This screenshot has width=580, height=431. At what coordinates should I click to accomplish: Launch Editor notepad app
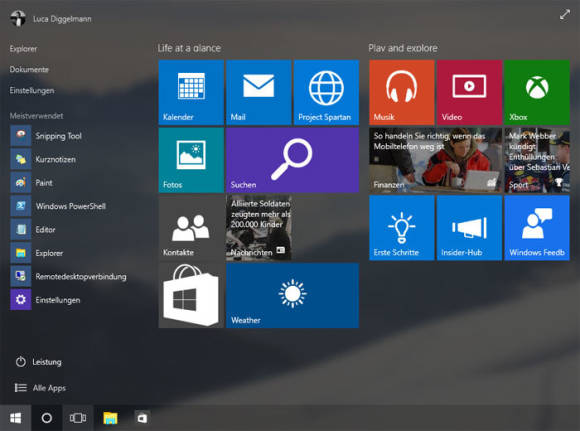33,229
